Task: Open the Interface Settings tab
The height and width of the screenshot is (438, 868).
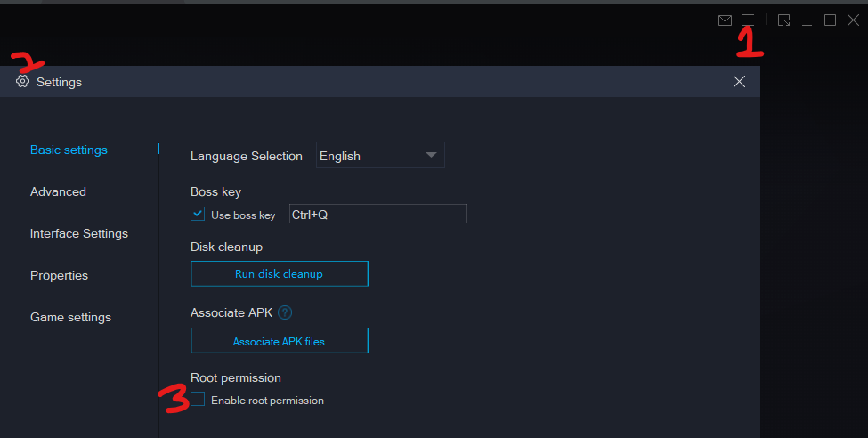Action: click(x=79, y=233)
